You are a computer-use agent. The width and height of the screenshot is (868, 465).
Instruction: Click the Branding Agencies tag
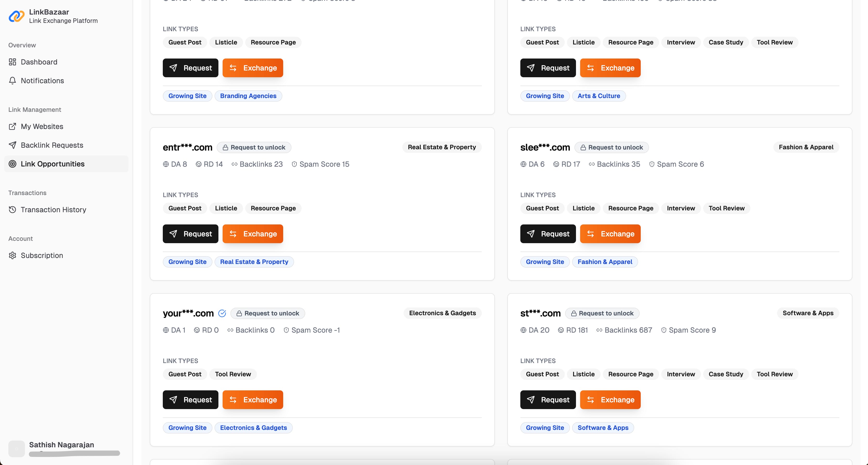(x=248, y=96)
